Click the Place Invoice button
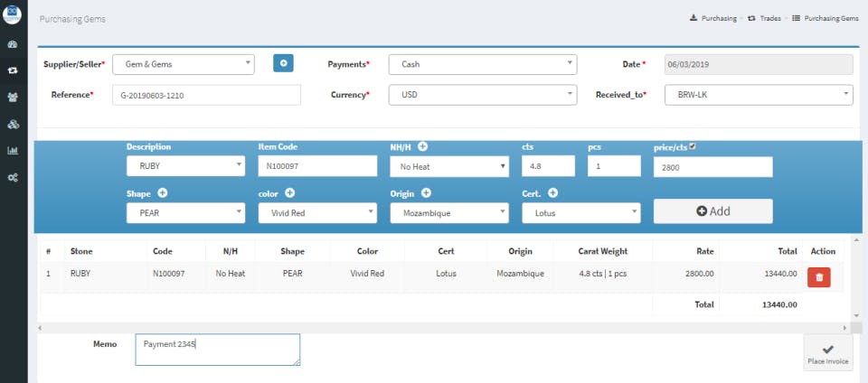This screenshot has width=868, height=383. click(x=827, y=352)
